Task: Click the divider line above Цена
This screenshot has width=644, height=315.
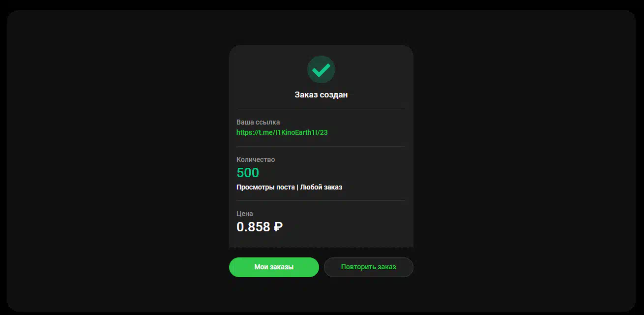Action: pos(321,200)
